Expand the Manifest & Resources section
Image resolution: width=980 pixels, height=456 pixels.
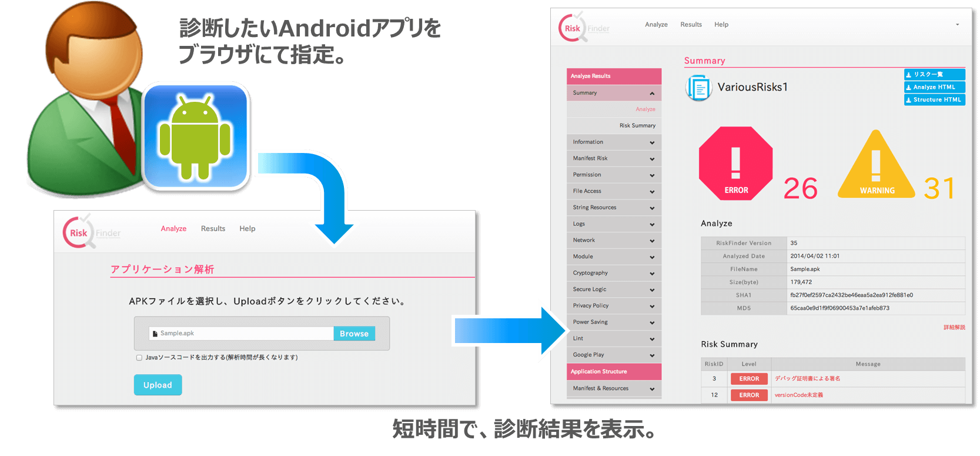[614, 388]
